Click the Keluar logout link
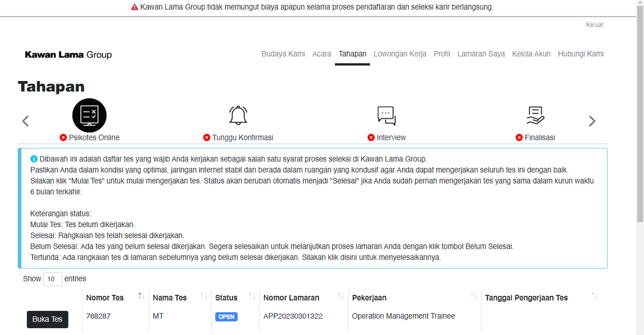Image resolution: width=644 pixels, height=335 pixels. click(595, 25)
